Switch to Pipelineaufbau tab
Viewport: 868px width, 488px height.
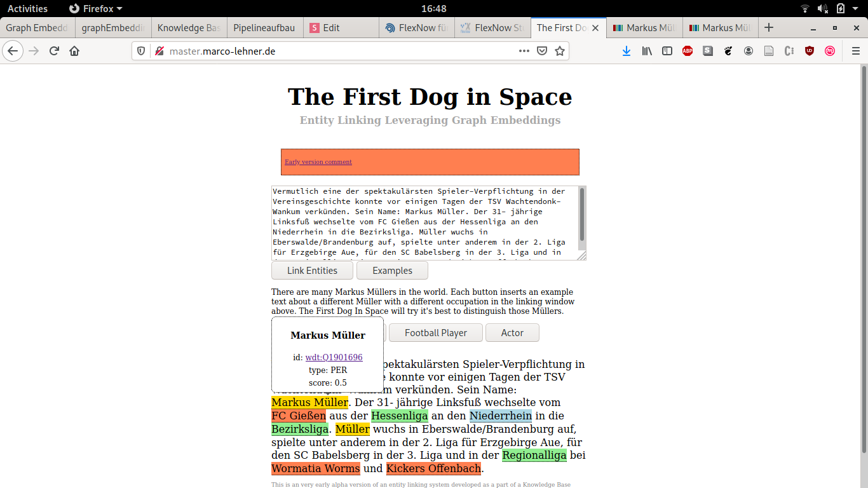click(x=264, y=27)
